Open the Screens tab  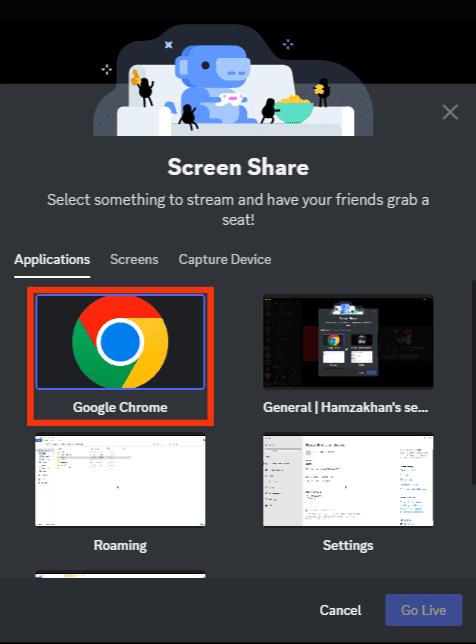[134, 260]
